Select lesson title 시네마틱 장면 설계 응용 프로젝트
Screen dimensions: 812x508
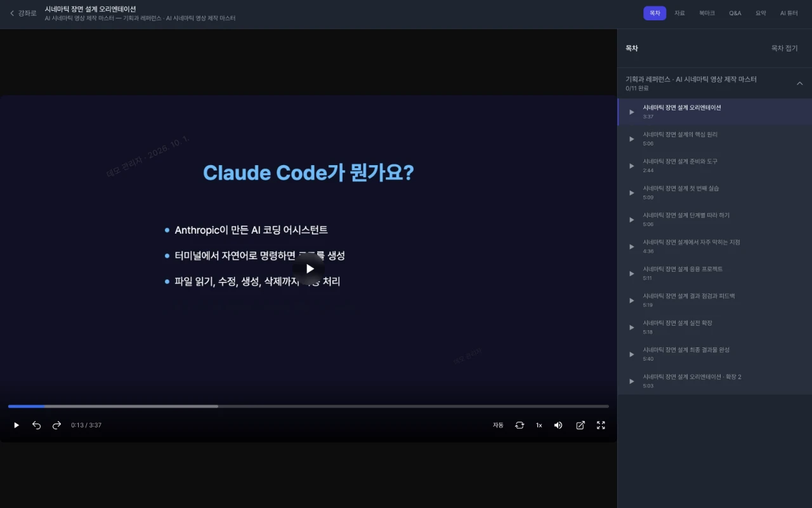[x=683, y=269]
